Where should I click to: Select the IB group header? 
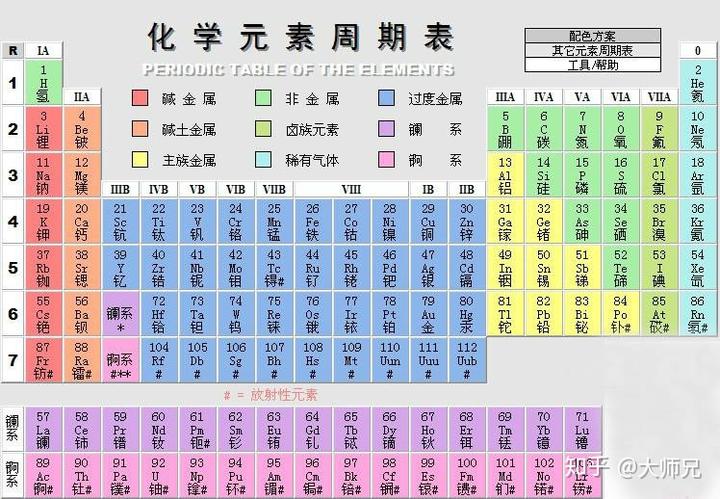coord(428,189)
